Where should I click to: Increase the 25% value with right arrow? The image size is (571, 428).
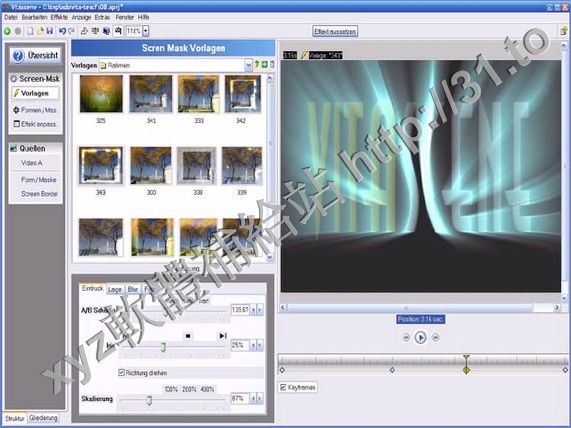click(x=260, y=345)
